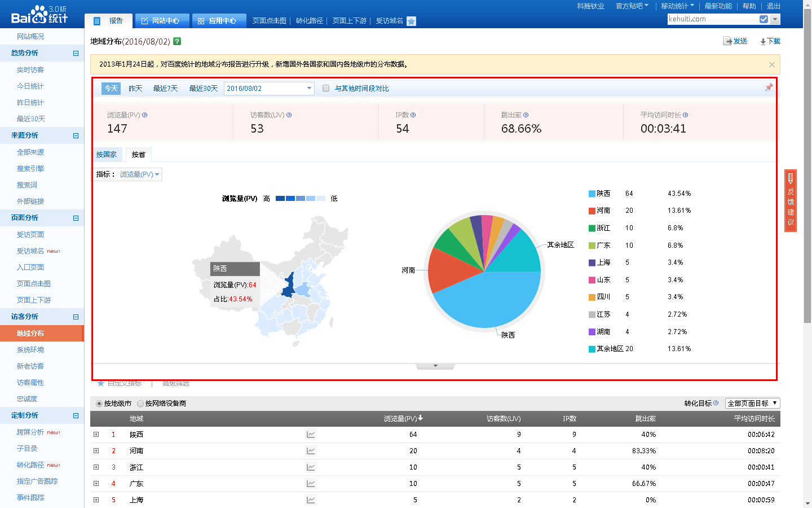Open the trend chart icon for 河南
812x508 pixels.
[311, 451]
